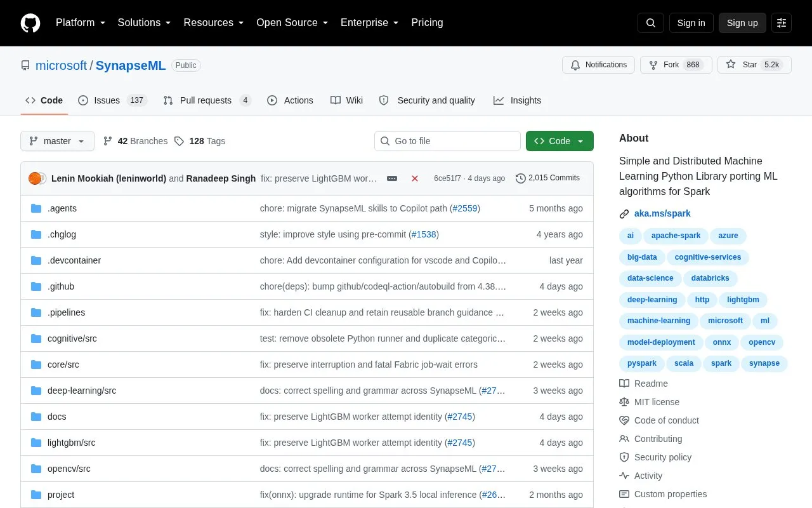Click the branch icon next to 42 Branches
812x508 pixels.
point(108,141)
